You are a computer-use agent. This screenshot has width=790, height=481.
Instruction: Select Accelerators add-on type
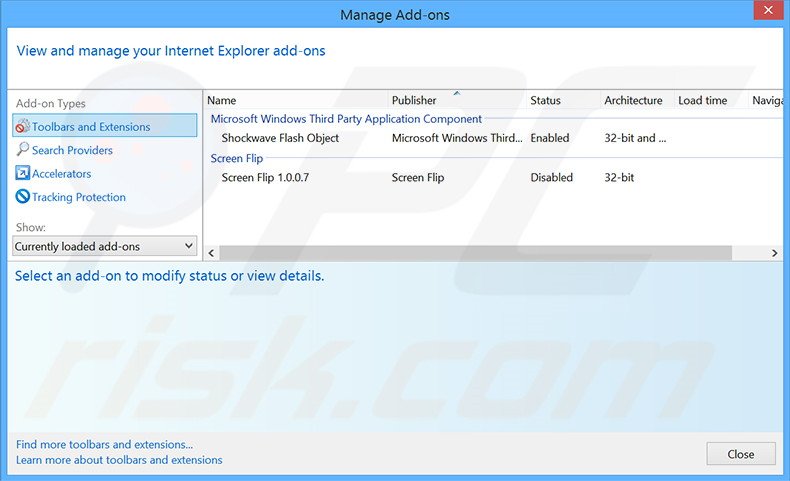tap(61, 174)
